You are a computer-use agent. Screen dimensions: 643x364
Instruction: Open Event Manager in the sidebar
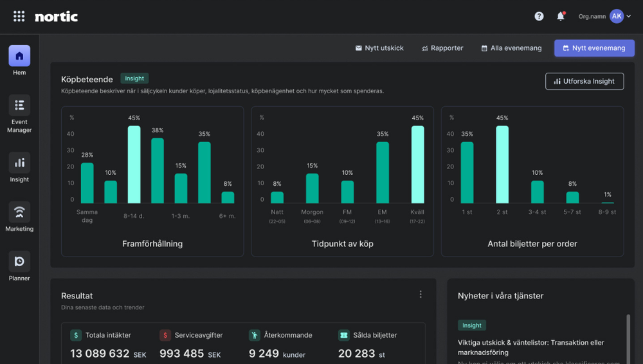tap(19, 114)
